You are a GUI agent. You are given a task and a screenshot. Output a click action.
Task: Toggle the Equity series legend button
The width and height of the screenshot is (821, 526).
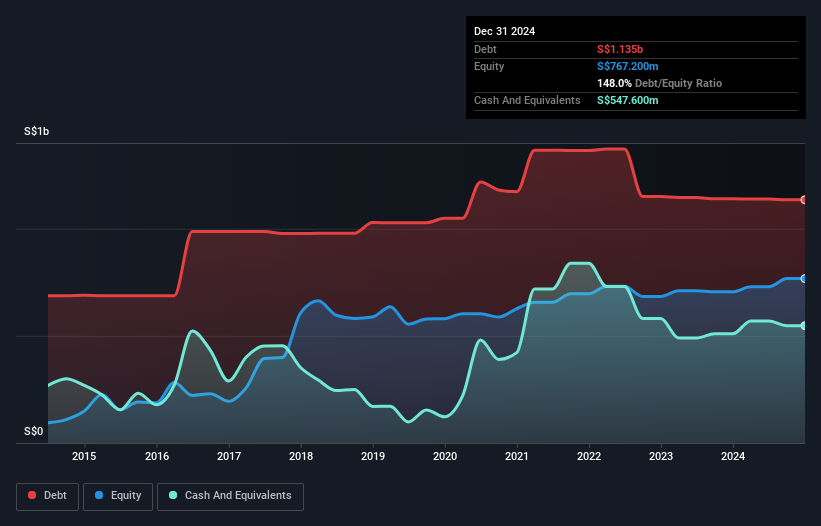point(118,496)
